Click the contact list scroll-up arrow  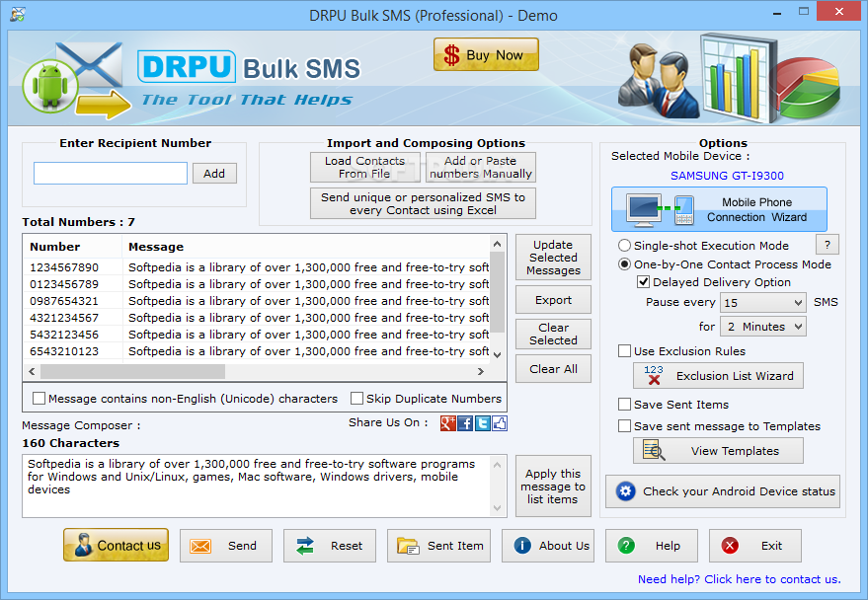497,244
